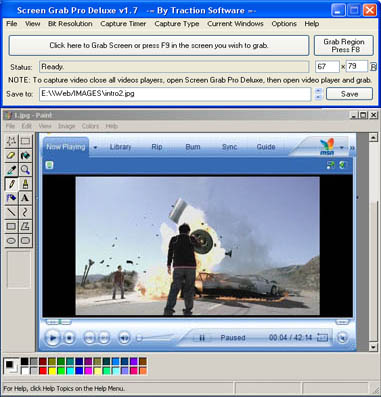Click the height field showing 79
Image resolution: width=381 pixels, height=397 pixels.
click(x=357, y=66)
